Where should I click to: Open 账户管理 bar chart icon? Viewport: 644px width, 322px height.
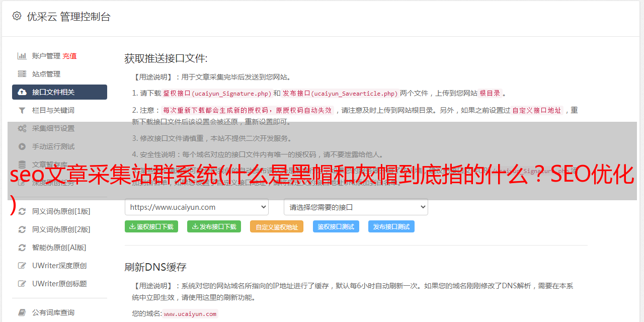click(22, 56)
